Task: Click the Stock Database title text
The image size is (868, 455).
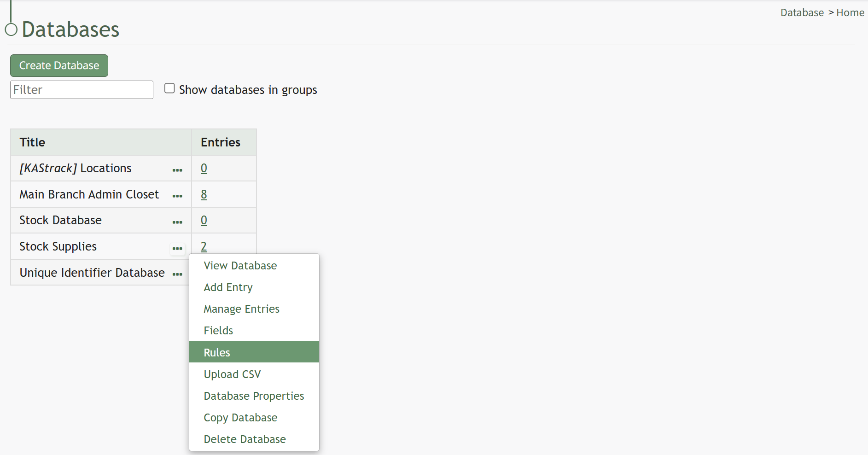Action: click(60, 220)
